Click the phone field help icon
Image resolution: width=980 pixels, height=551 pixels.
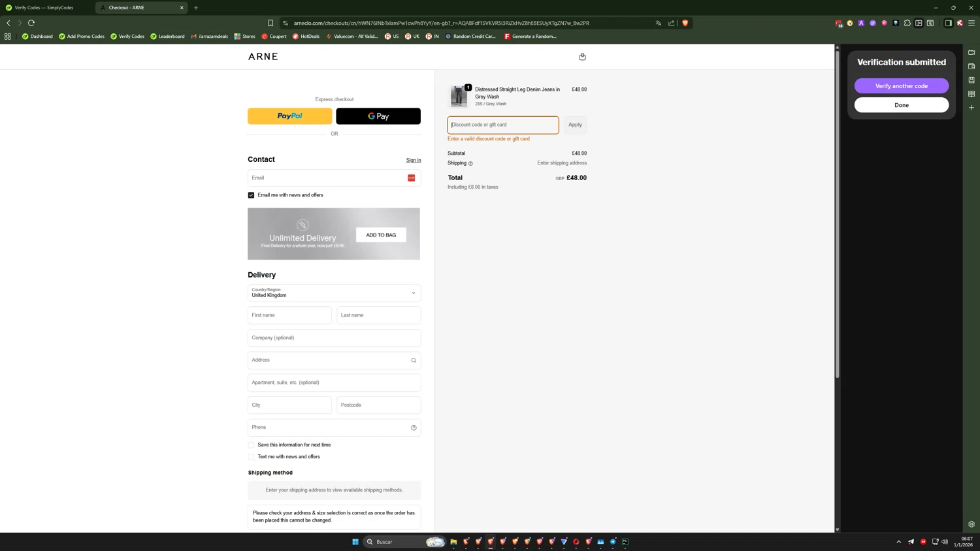click(x=414, y=428)
